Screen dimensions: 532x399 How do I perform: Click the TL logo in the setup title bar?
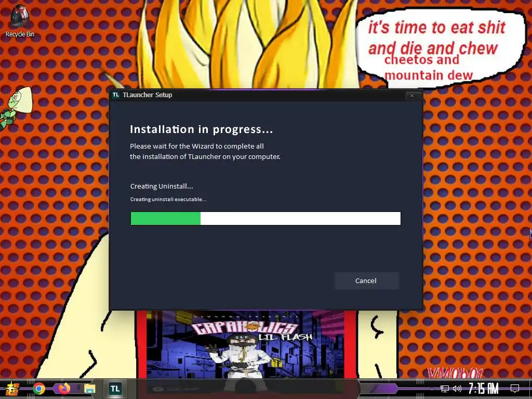(116, 95)
